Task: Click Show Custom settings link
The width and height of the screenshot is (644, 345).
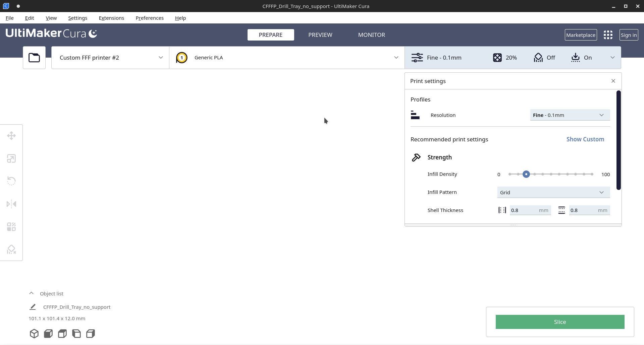Action: (x=585, y=139)
